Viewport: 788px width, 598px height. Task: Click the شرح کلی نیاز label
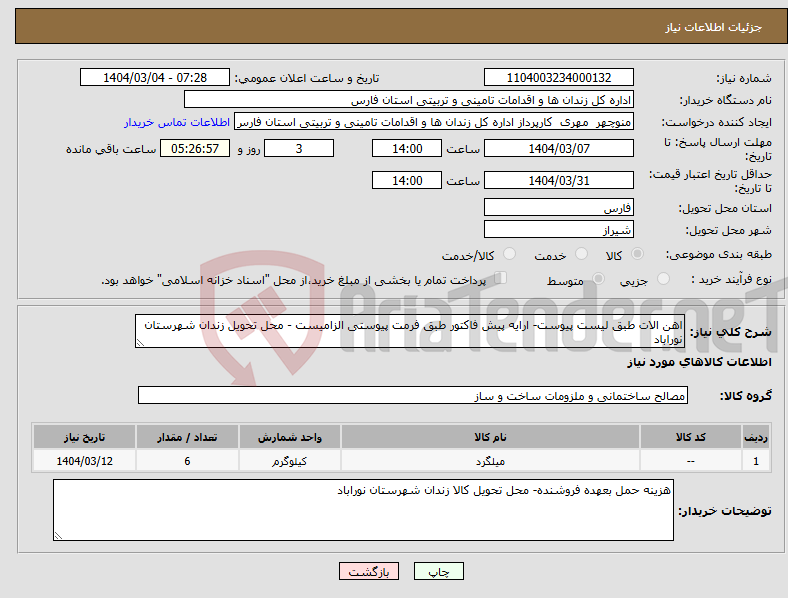[730, 332]
